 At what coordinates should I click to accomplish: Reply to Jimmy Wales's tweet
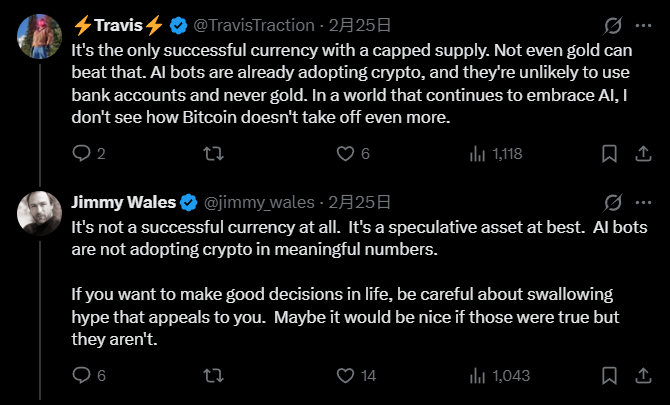pyautogui.click(x=82, y=376)
